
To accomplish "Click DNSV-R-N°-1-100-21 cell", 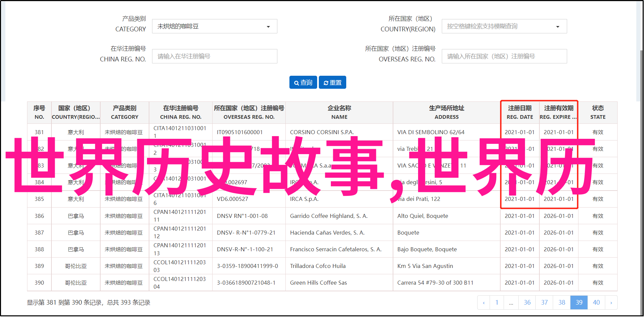I will tap(245, 250).
